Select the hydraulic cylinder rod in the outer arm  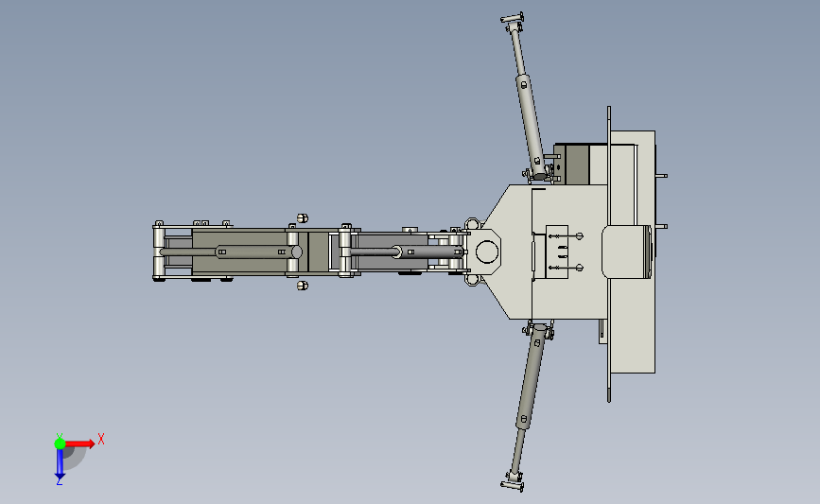point(188,252)
